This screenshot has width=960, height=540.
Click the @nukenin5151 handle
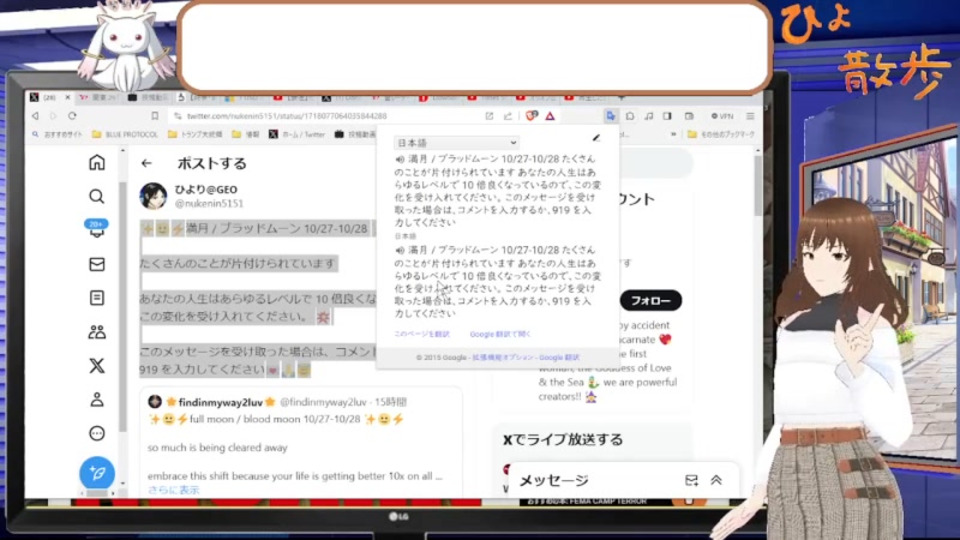tap(209, 203)
